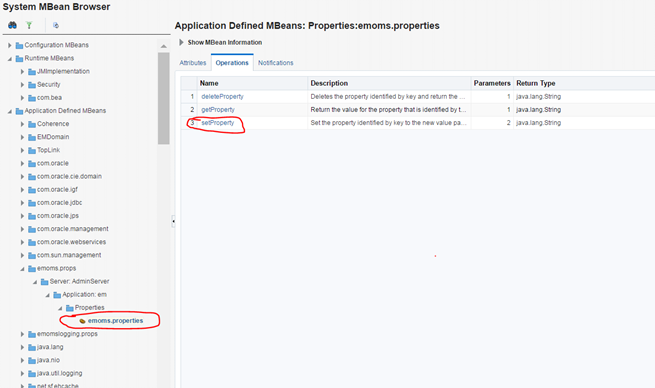The height and width of the screenshot is (388, 655).
Task: Collapse the Runtime MBeans node
Action: (x=10, y=58)
